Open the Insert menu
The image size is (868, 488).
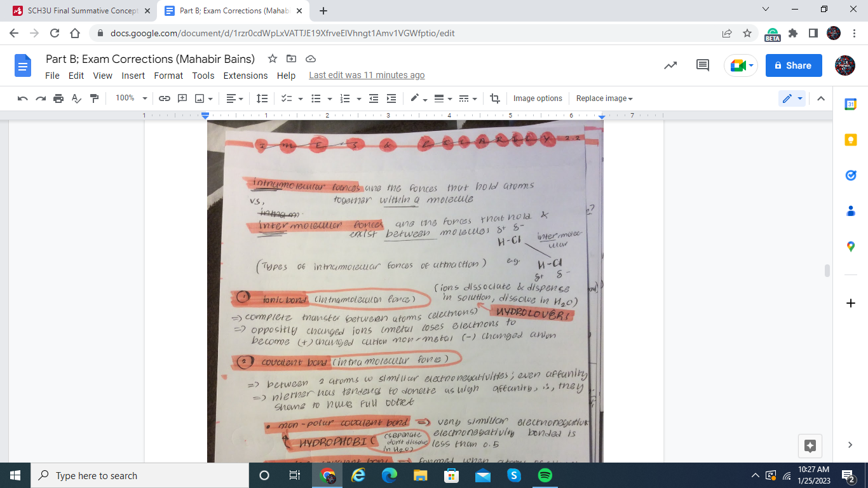133,75
